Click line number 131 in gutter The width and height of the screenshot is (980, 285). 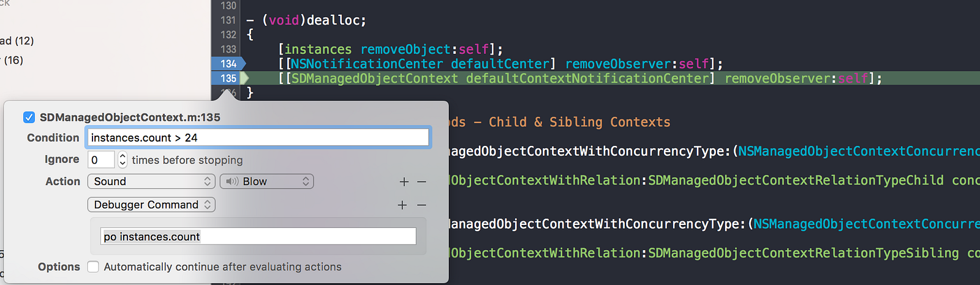coord(228,20)
